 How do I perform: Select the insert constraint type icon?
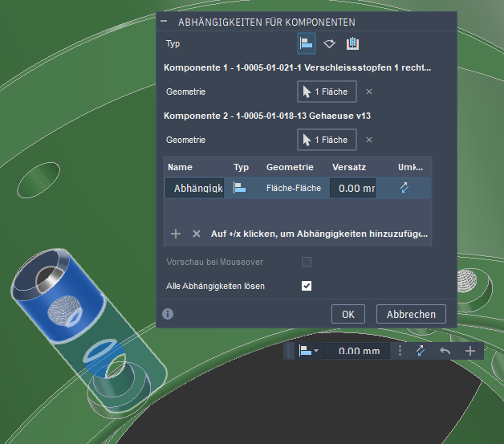pos(352,43)
